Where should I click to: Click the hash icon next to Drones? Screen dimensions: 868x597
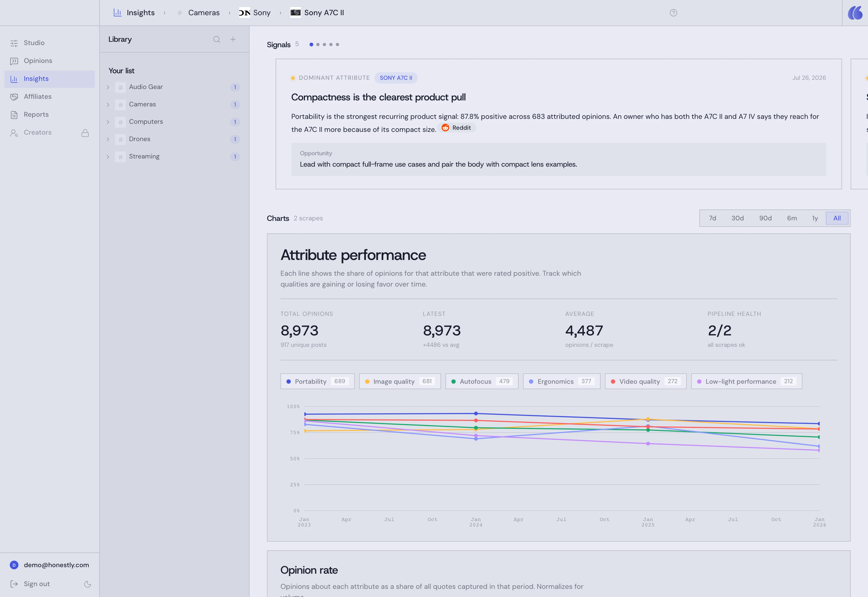120,139
